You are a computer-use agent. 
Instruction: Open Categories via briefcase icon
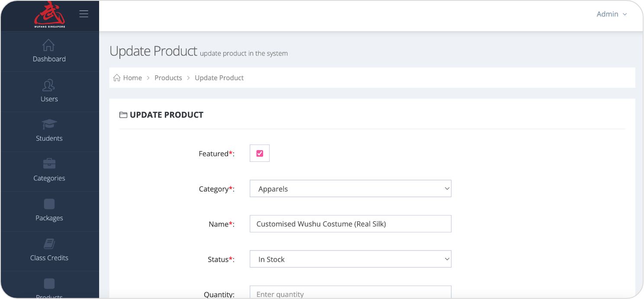49,164
